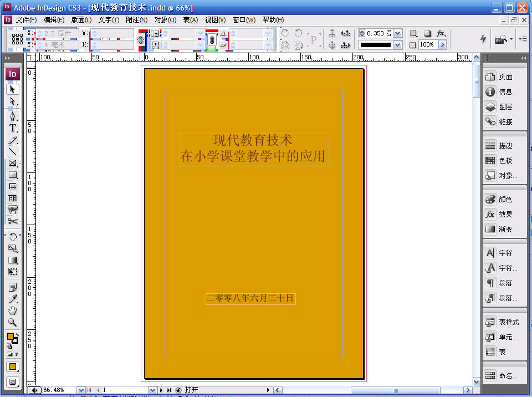Image resolution: width=532 pixels, height=397 pixels.
Task: Toggle formatting affects container button
Action: (9, 354)
